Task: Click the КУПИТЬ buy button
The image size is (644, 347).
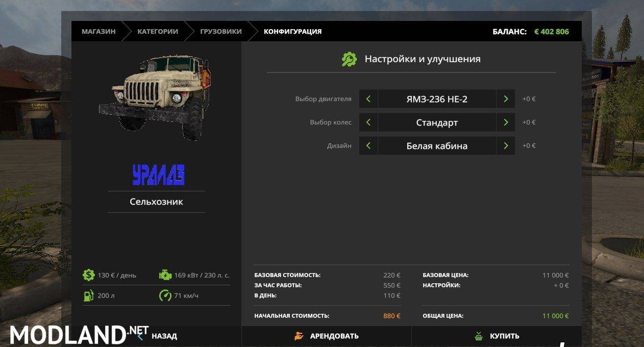Action: click(x=497, y=336)
